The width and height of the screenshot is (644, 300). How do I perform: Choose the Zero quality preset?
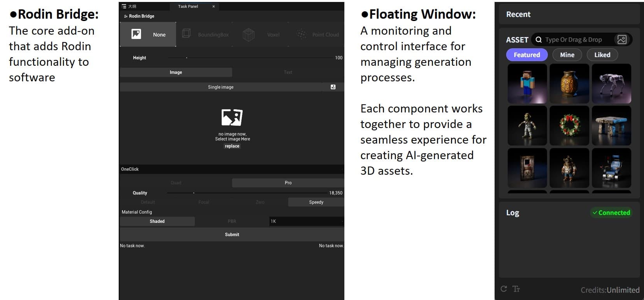point(260,202)
